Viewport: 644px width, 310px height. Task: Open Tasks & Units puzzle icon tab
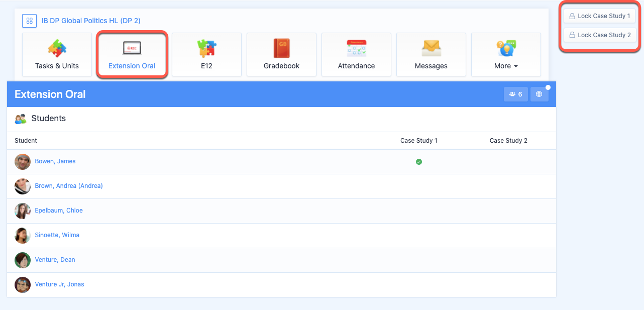point(57,54)
